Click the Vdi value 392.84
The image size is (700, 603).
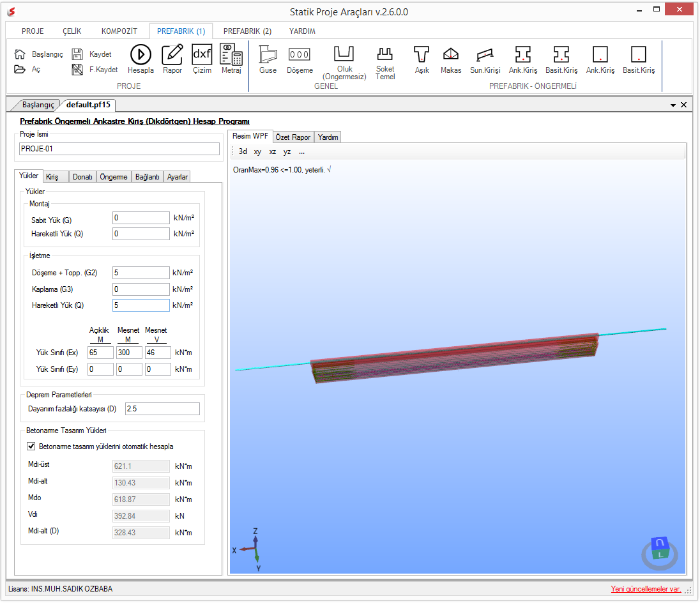[141, 516]
